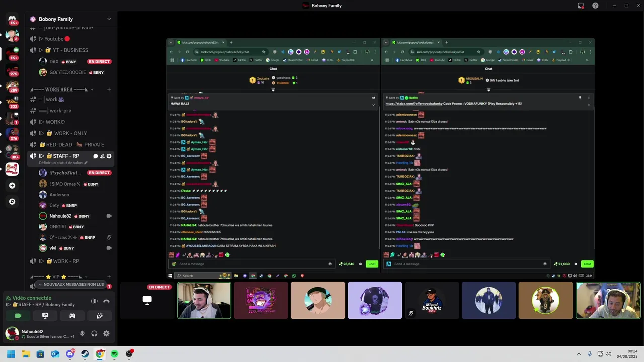Start an activity with the controller button
The width and height of the screenshot is (644, 362).
tap(72, 316)
